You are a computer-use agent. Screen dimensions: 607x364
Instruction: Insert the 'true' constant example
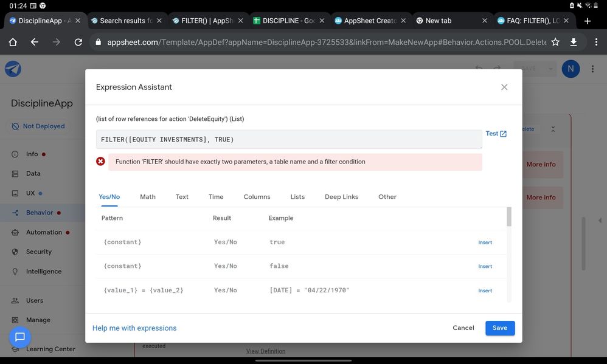485,242
